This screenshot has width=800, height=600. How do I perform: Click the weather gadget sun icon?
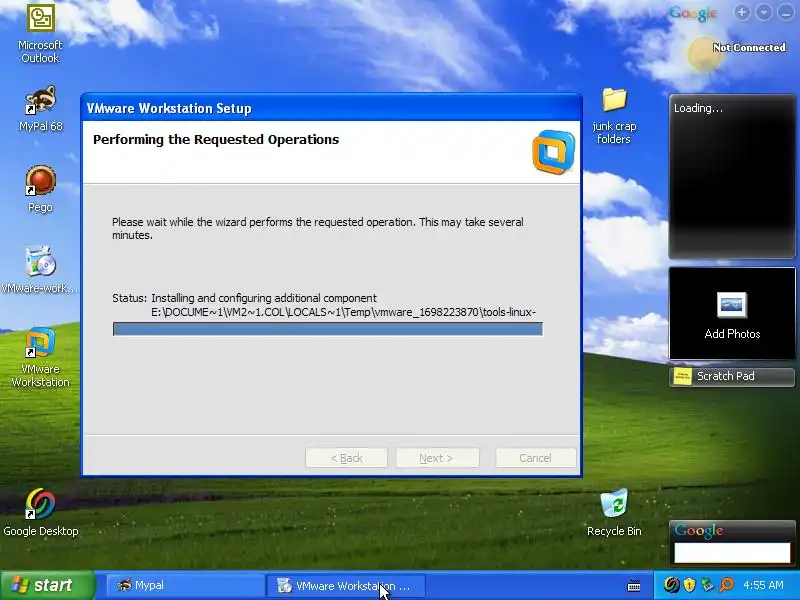click(705, 54)
